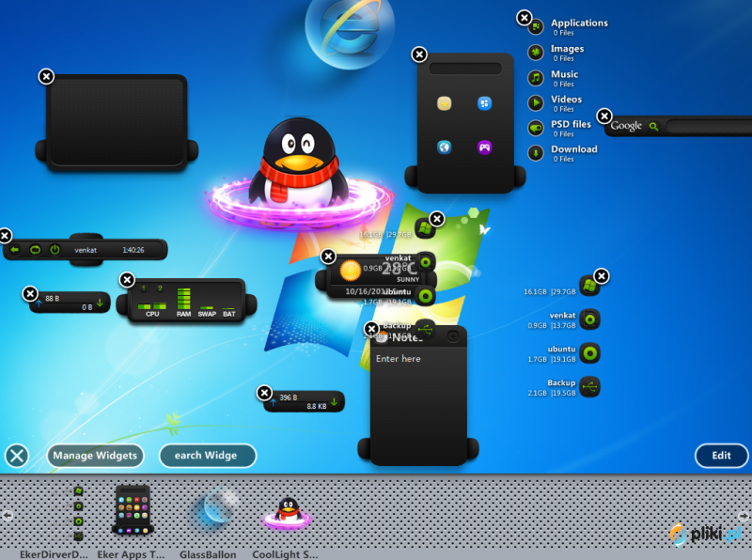Open the Windows drive icon 16.1GB
752x560 pixels.
(589, 287)
